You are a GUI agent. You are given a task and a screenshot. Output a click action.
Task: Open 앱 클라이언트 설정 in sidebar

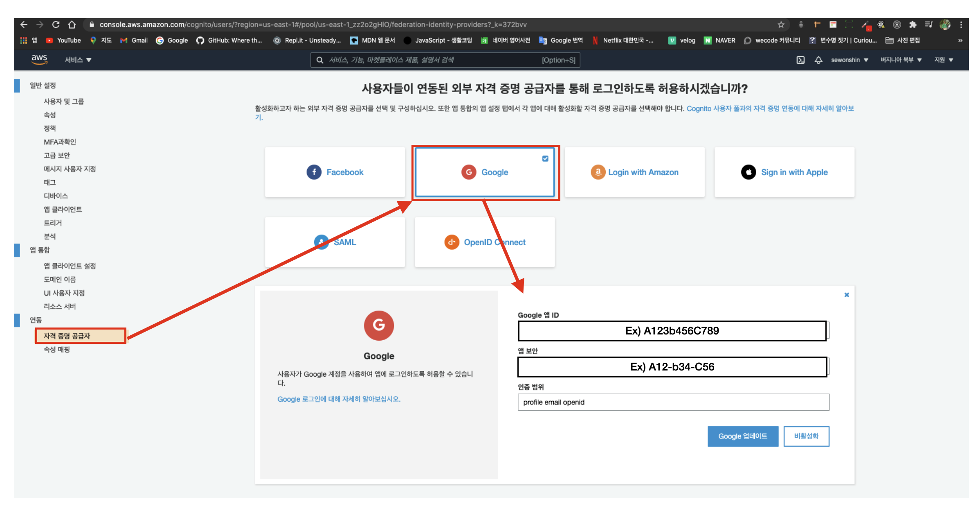point(70,266)
